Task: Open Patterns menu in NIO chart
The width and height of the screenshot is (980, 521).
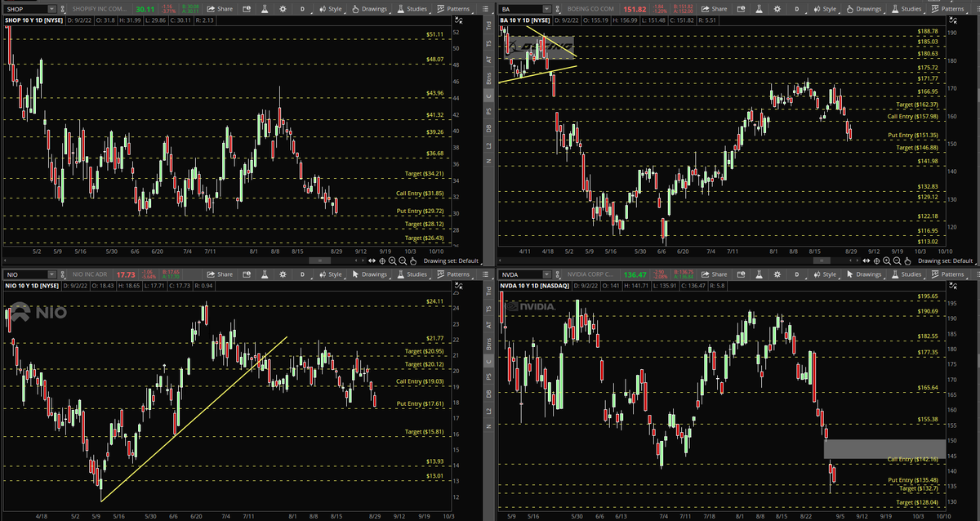Action: 453,274
